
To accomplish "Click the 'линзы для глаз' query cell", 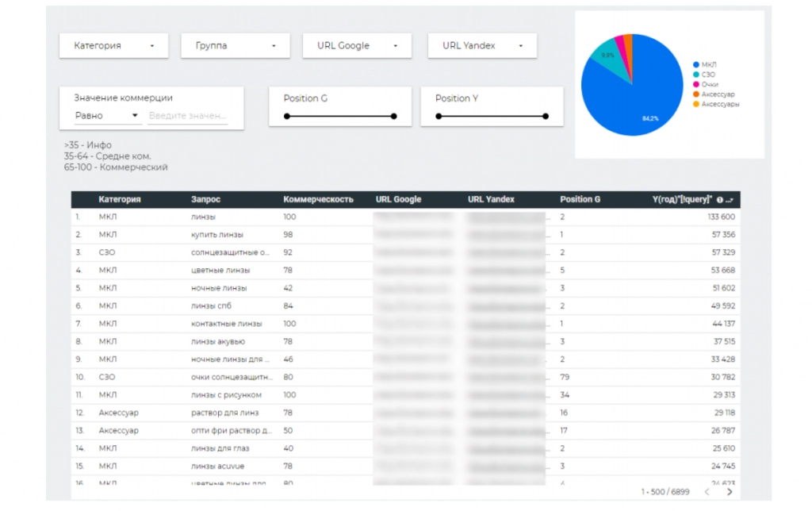I will (x=220, y=448).
